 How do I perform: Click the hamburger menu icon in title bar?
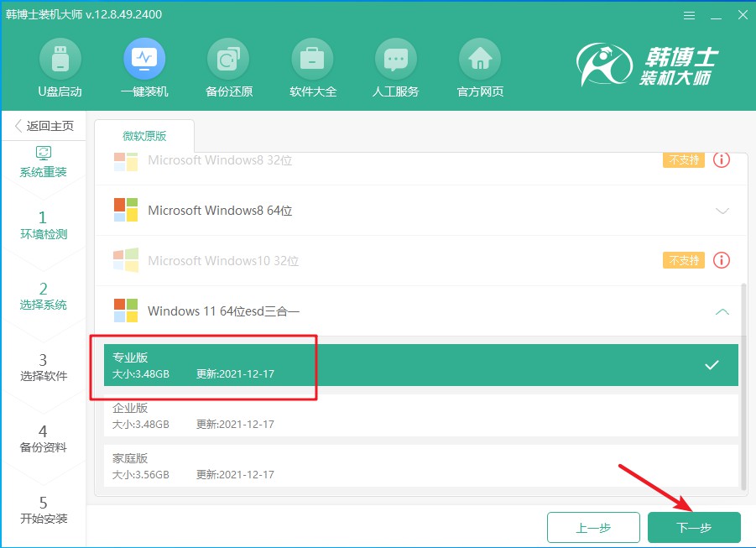[689, 16]
